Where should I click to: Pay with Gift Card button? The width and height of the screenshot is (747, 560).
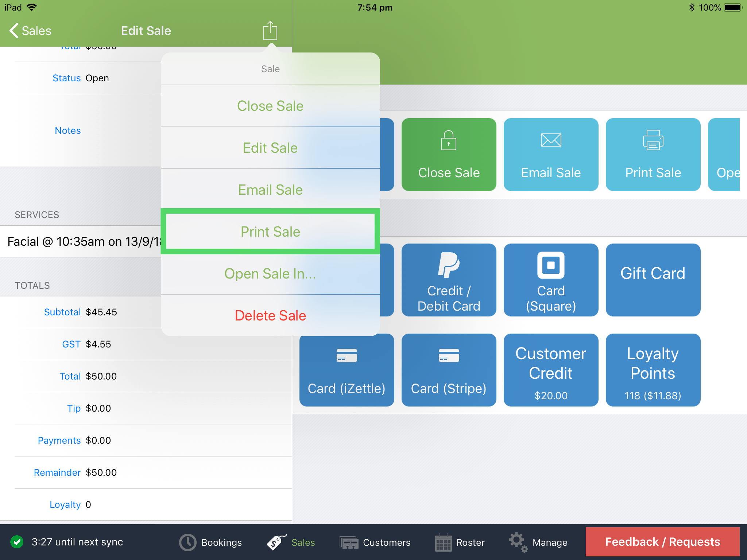[653, 280]
